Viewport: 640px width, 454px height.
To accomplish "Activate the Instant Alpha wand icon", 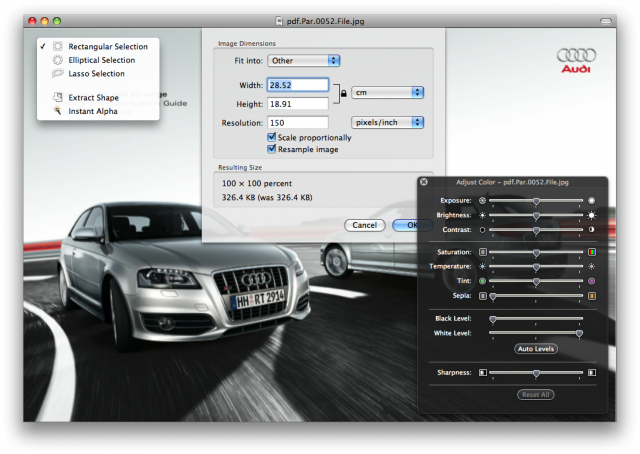I will pyautogui.click(x=58, y=111).
